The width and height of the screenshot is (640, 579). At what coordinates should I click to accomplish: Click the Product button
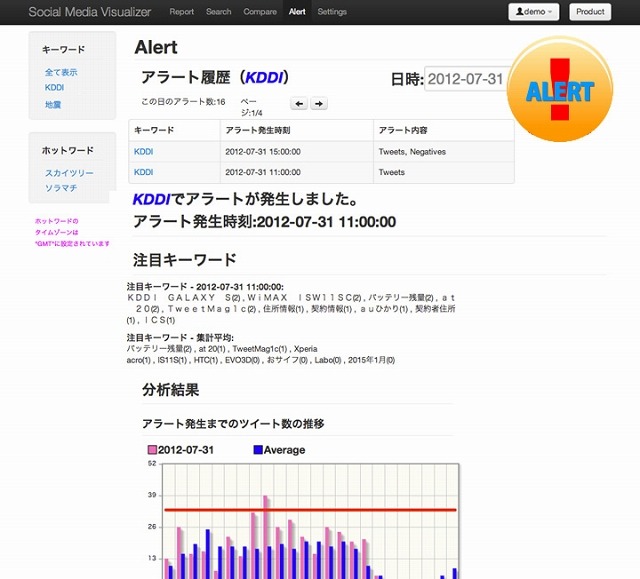[590, 12]
